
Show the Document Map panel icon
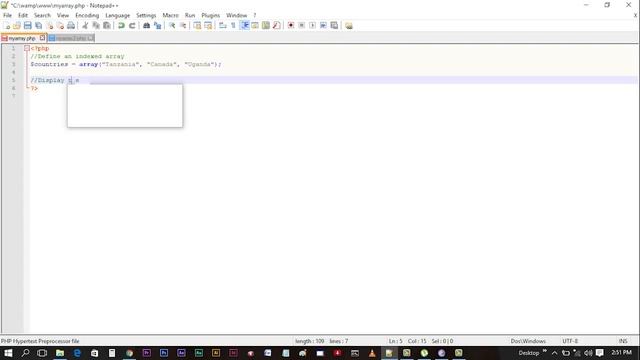(266, 25)
